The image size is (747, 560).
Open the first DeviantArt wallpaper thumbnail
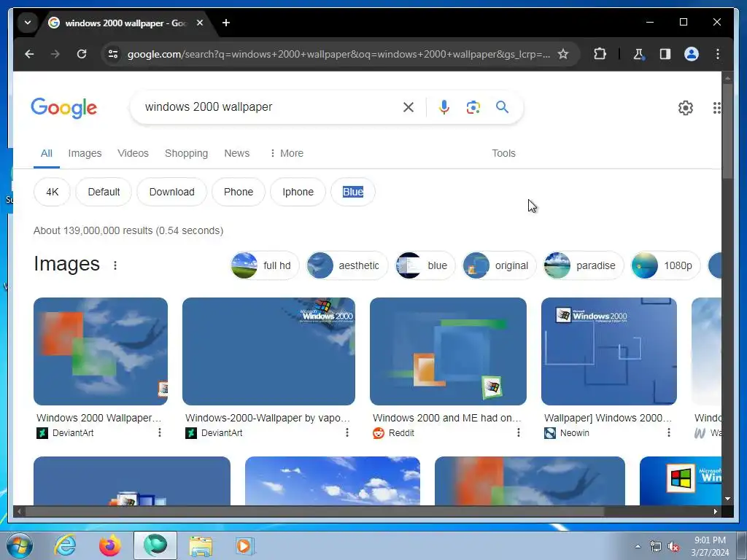[101, 351]
